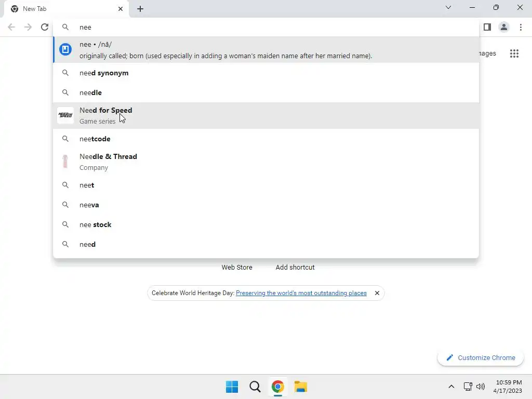Open File Explorer from the taskbar
This screenshot has width=532, height=399.
[301, 387]
